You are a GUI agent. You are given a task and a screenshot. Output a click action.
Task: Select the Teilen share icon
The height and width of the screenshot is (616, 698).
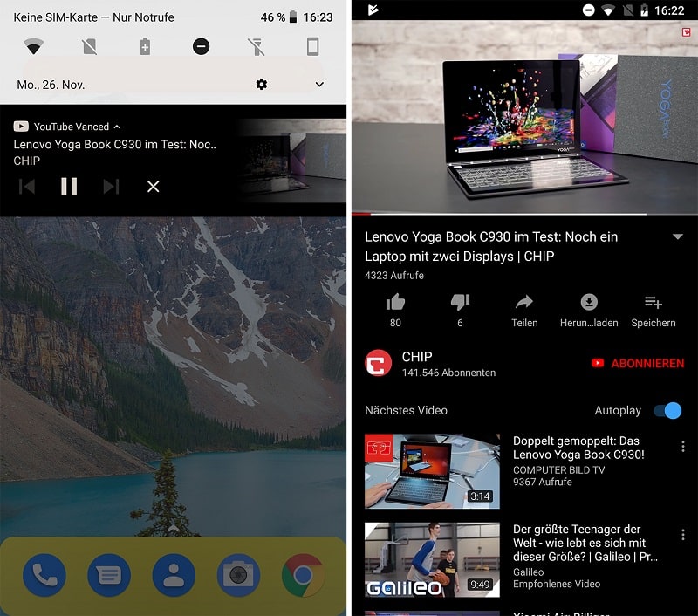click(524, 302)
